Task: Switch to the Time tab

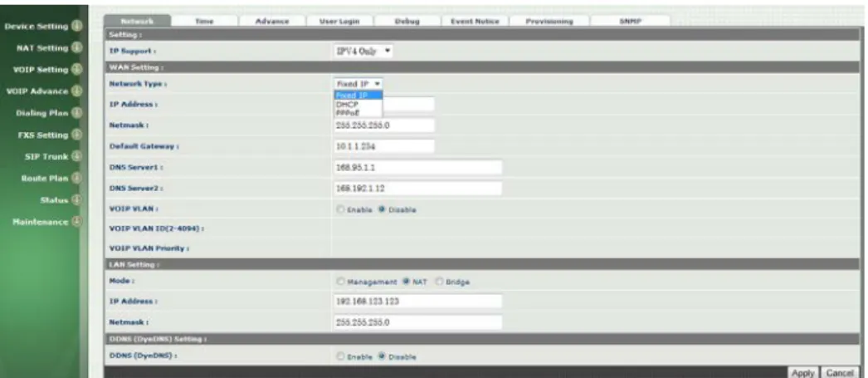Action: coord(204,21)
